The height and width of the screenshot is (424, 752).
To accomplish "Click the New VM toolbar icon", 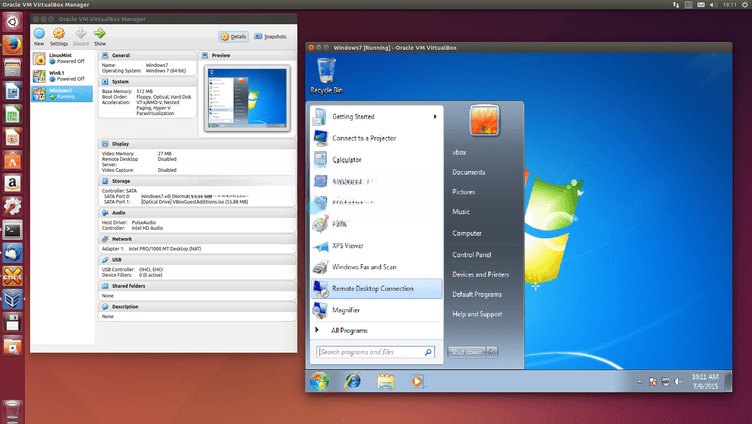I will pyautogui.click(x=39, y=36).
